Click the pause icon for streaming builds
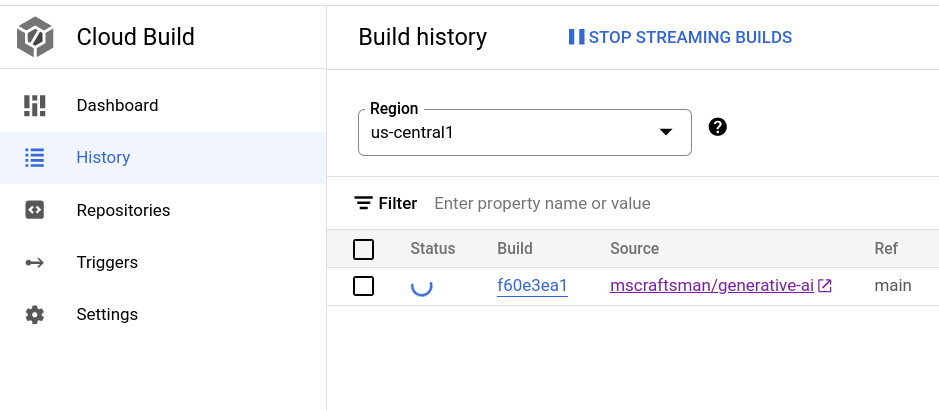 click(576, 37)
